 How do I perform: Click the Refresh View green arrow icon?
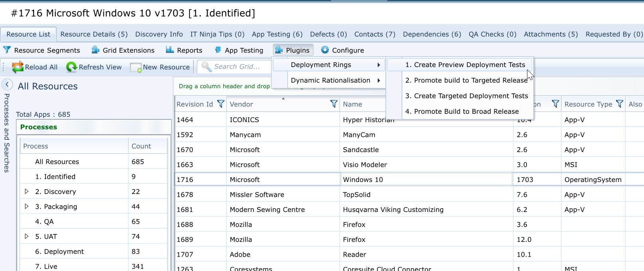[71, 67]
